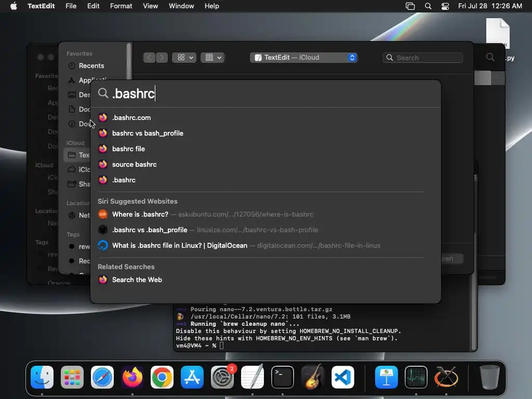Open the group-by options dropdown
The width and height of the screenshot is (532, 399).
212,58
